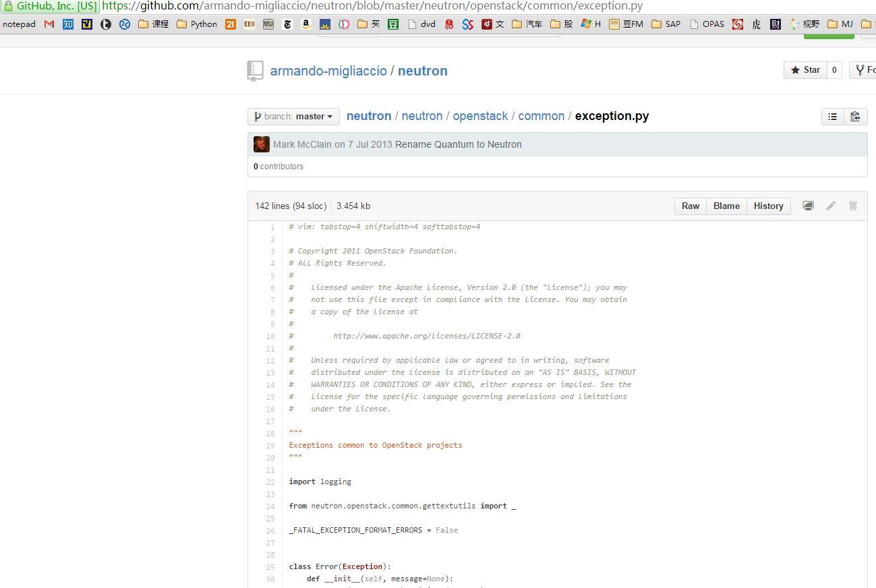Viewport: 876px width, 588px height.
Task: Select line number 29
Action: tap(270, 567)
